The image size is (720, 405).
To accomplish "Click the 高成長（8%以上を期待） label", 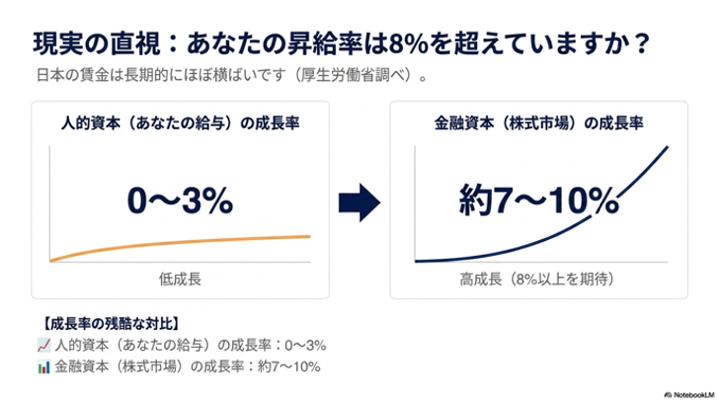I will tap(537, 279).
